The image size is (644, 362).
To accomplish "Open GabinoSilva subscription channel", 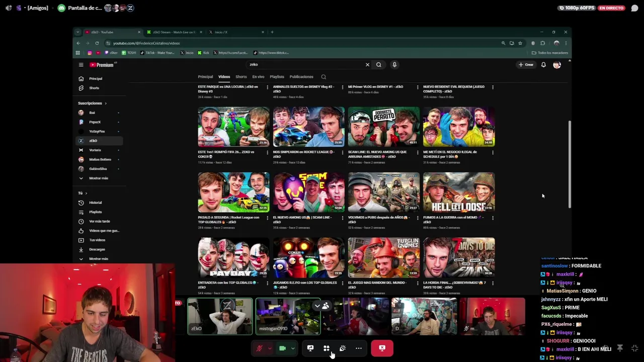I will [x=99, y=169].
